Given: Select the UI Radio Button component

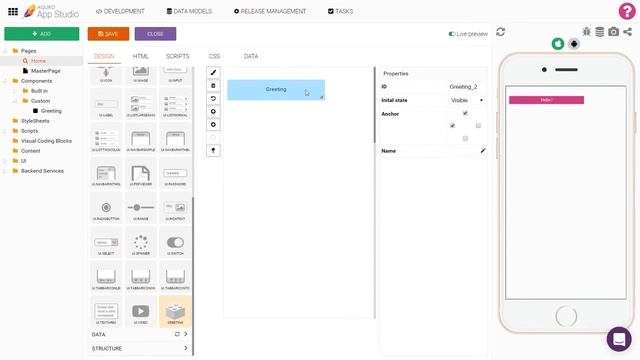Looking at the screenshot, I should 106,209.
